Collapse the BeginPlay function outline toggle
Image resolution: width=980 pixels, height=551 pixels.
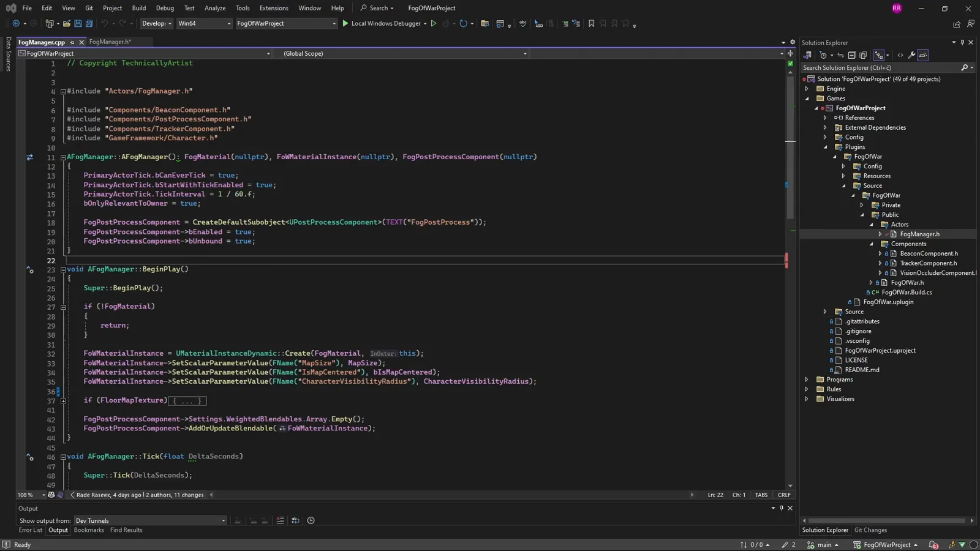coord(63,269)
